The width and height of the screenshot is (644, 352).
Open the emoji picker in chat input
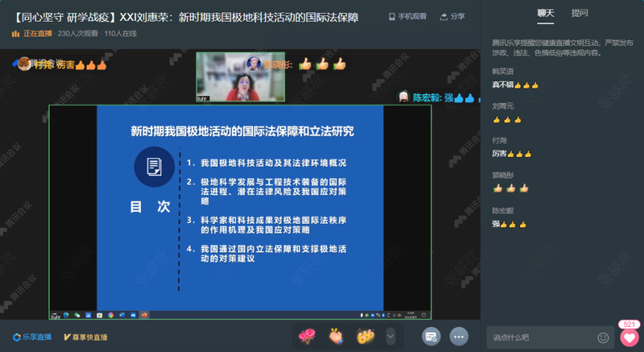[603, 337]
